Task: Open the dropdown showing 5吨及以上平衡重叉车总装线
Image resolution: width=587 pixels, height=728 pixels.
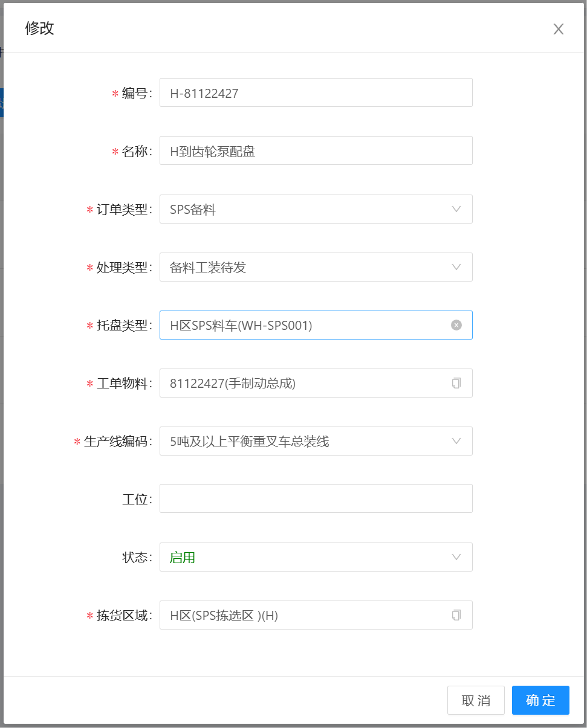Action: pos(302,441)
